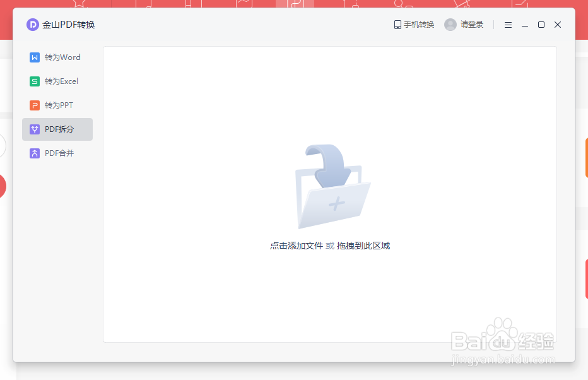Click the user avatar icon
This screenshot has height=380, width=588.
pos(450,24)
